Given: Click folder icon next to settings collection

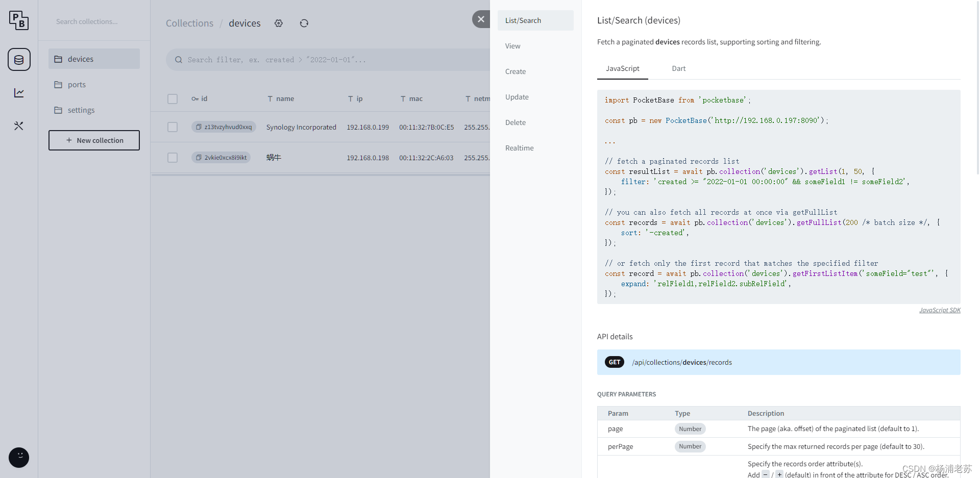Looking at the screenshot, I should click(58, 110).
